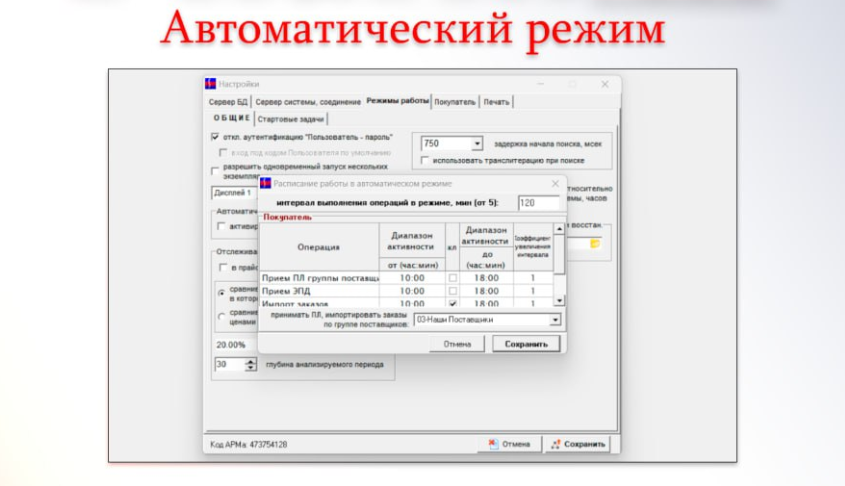
Task: Switch to 'Стартовые задачи' sub-tab
Action: click(x=290, y=119)
